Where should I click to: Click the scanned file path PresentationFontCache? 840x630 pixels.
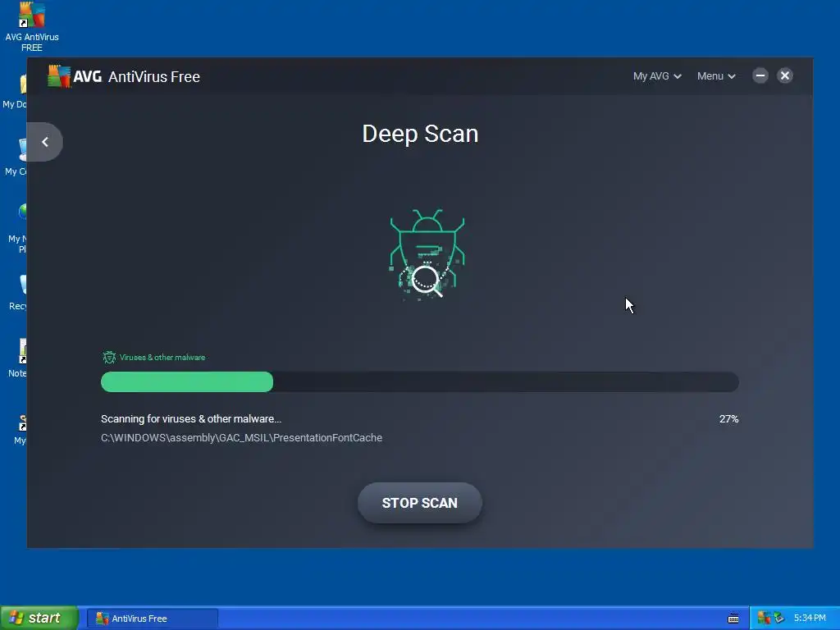pos(242,438)
